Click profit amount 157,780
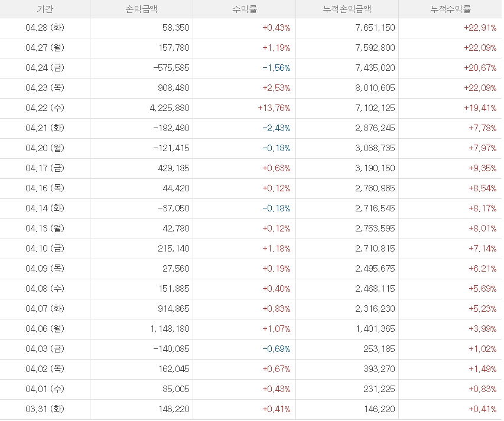The height and width of the screenshot is (421, 504). click(174, 47)
